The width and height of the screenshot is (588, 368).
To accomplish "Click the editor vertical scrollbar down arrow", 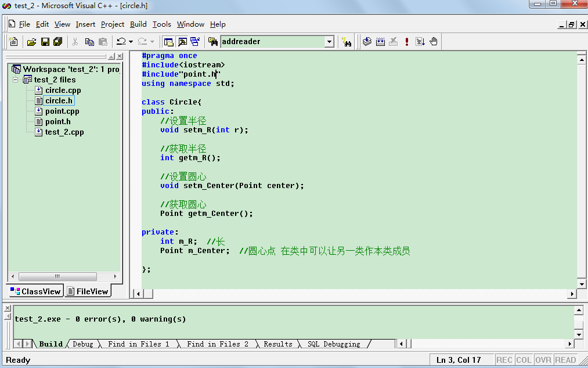I will coord(582,284).
